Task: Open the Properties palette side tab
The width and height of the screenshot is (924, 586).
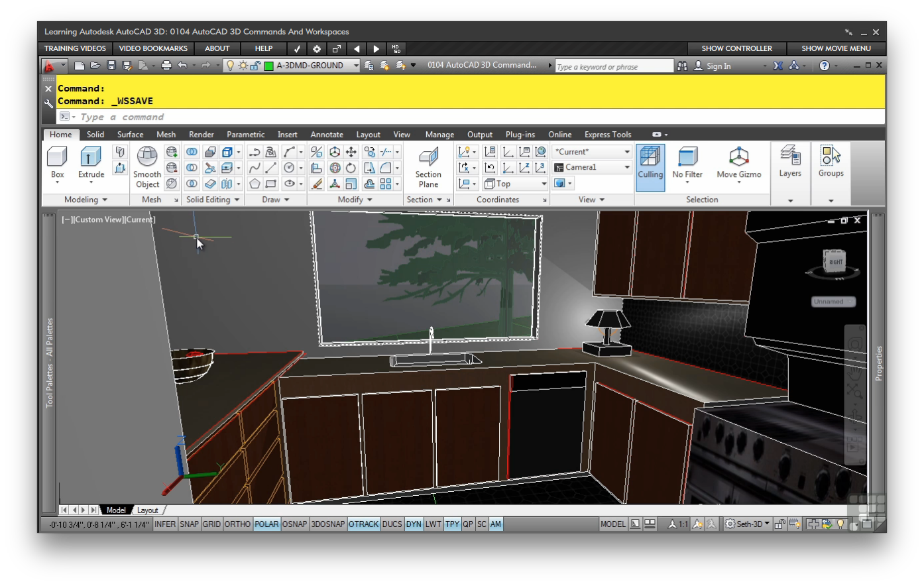Action: click(879, 363)
